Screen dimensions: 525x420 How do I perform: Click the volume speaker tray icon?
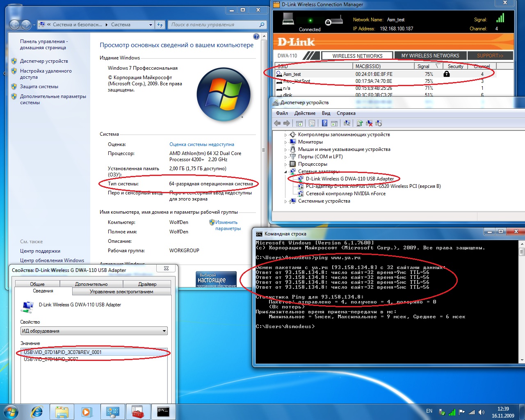point(481,412)
